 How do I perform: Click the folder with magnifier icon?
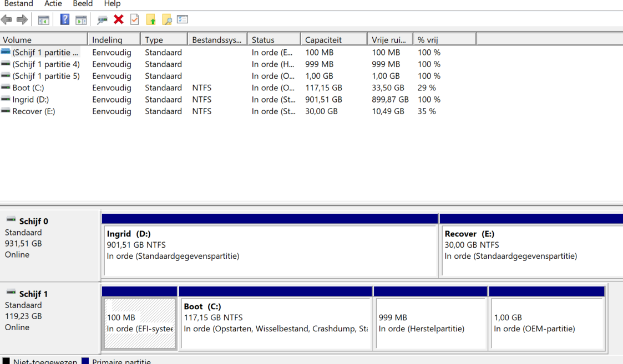(166, 20)
